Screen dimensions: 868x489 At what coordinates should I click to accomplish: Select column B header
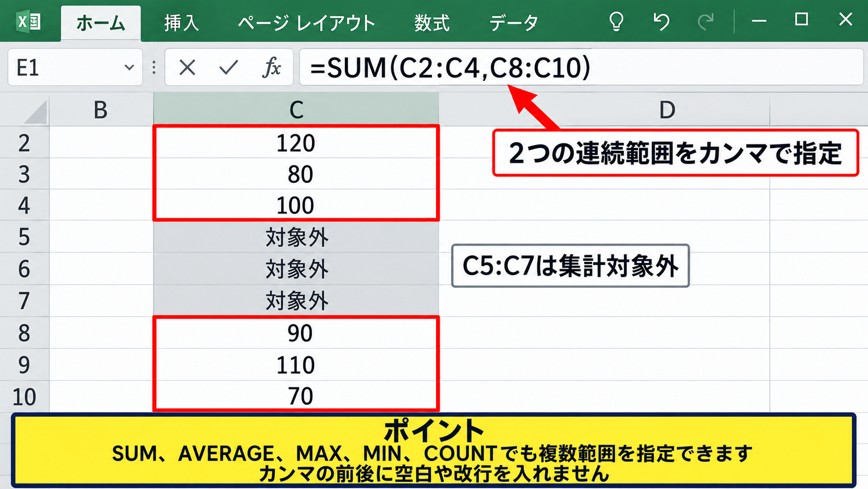(x=101, y=110)
